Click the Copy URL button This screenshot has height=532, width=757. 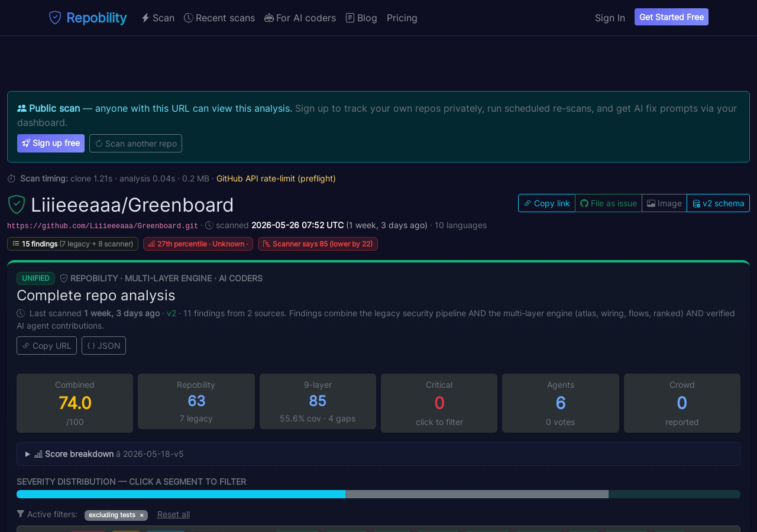[x=47, y=345]
